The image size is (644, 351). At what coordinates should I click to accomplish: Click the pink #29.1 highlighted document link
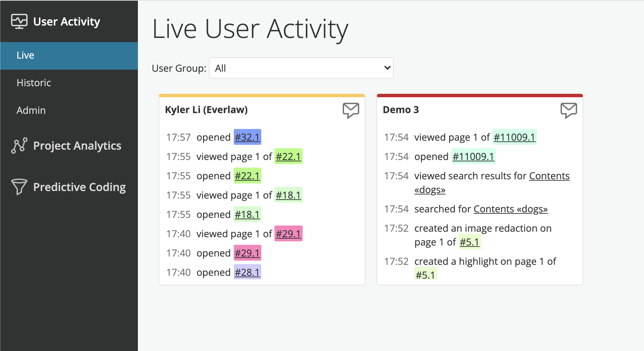(x=247, y=253)
